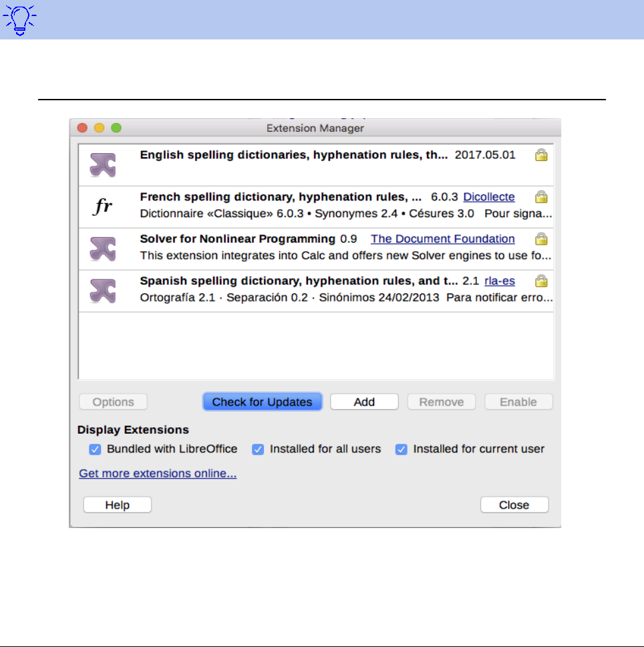Click the Close button at bottom right

[x=514, y=505]
